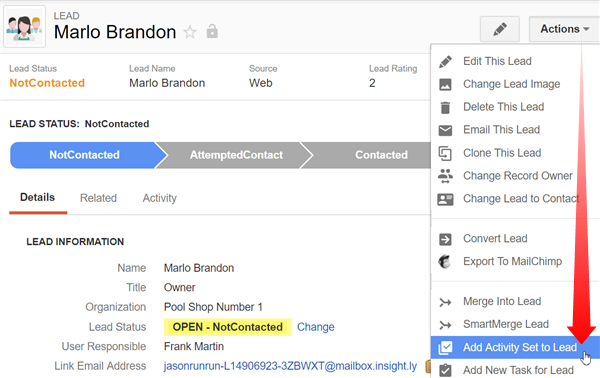Click the Clone This Lead copy icon
The image size is (600, 378).
pos(445,153)
